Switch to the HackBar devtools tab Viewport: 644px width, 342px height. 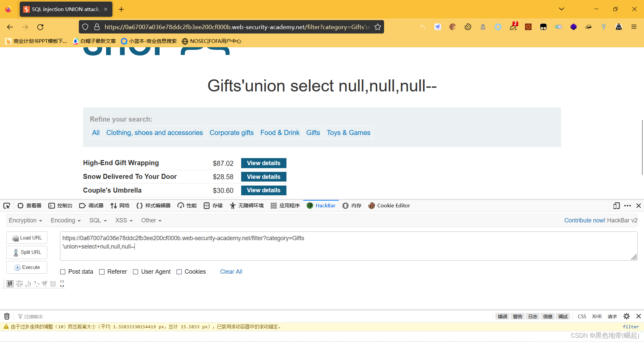(321, 206)
